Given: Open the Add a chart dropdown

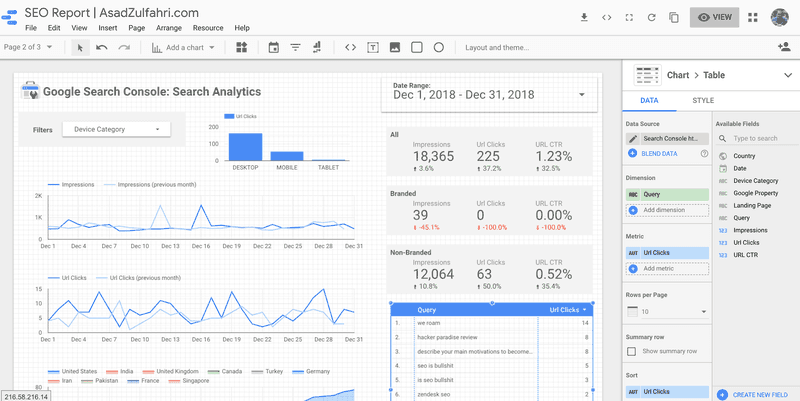Looking at the screenshot, I should point(183,47).
